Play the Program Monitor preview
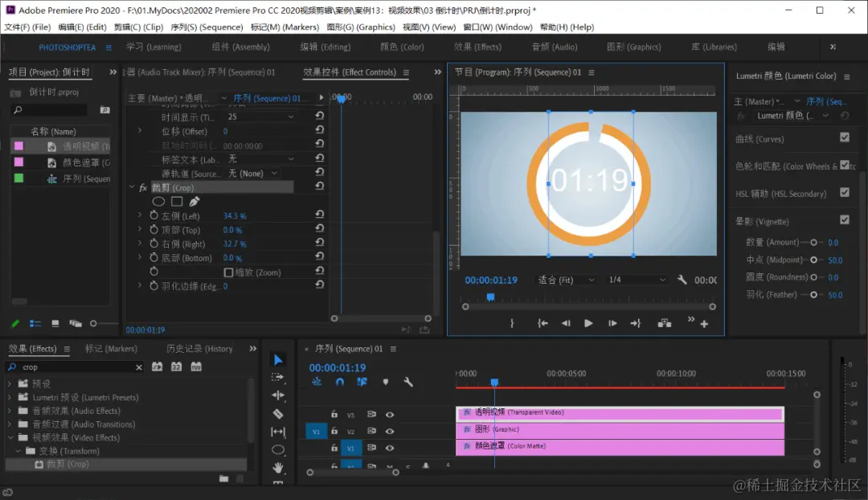This screenshot has height=500, width=868. [x=588, y=323]
